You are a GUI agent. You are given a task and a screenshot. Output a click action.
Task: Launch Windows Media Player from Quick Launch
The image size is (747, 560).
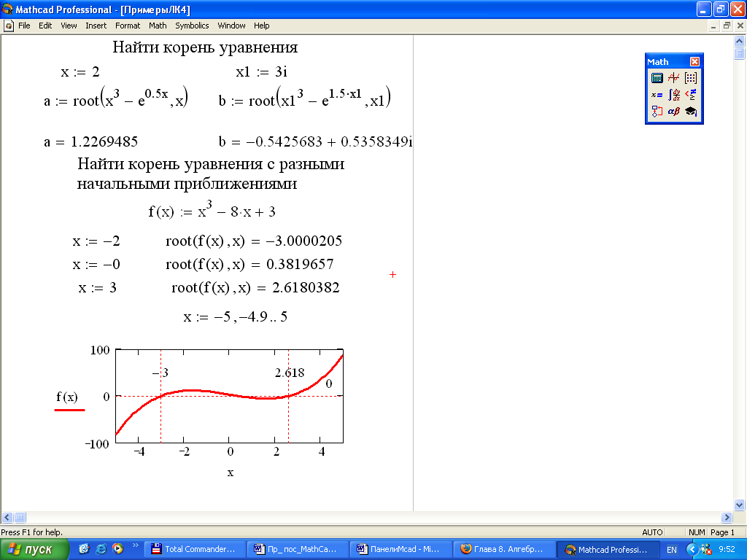[117, 549]
